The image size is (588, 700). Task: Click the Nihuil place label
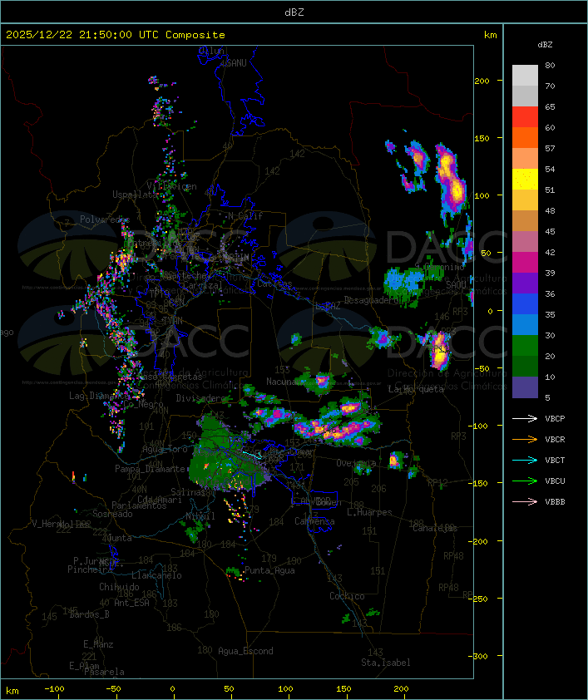click(x=200, y=516)
